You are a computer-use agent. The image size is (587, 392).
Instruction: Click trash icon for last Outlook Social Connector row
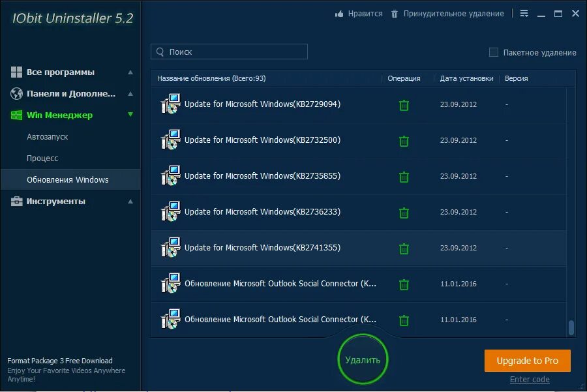(404, 320)
